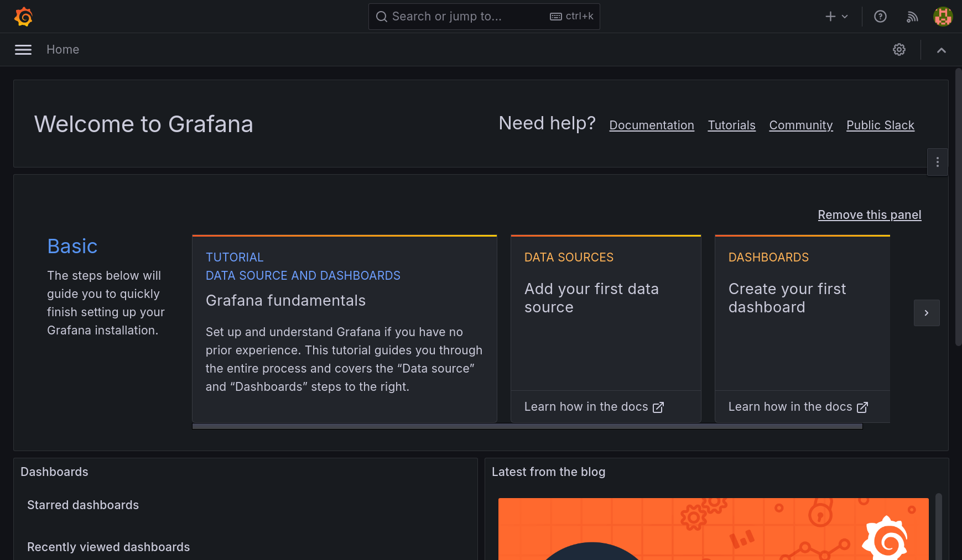Open the plus New dropdown
The image size is (962, 560).
click(x=836, y=17)
